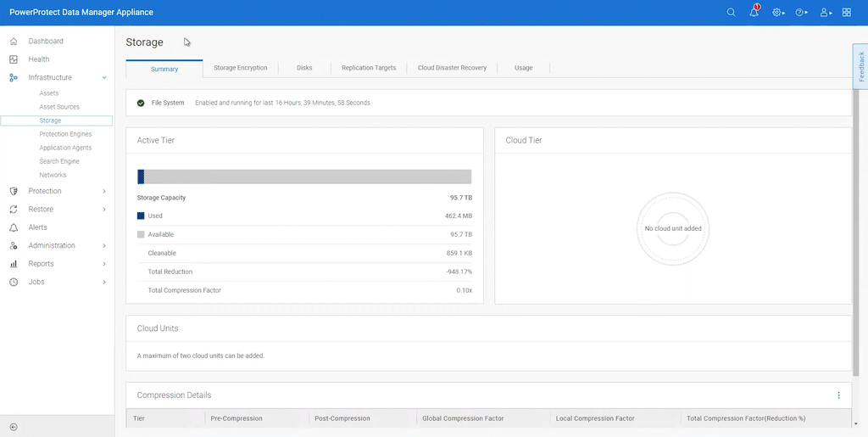Viewport: 868px width, 437px height.
Task: Click the Active Tier storage usage bar
Action: point(304,176)
